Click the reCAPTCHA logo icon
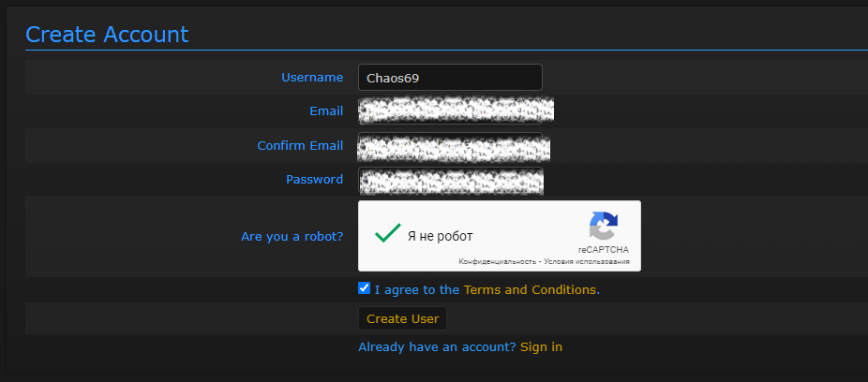This screenshot has width=868, height=382. (x=604, y=228)
